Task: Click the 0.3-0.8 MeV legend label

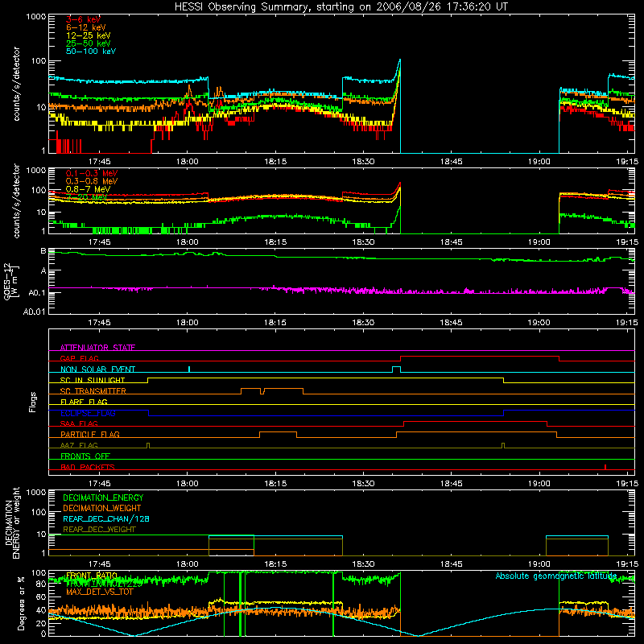Action: 92,181
